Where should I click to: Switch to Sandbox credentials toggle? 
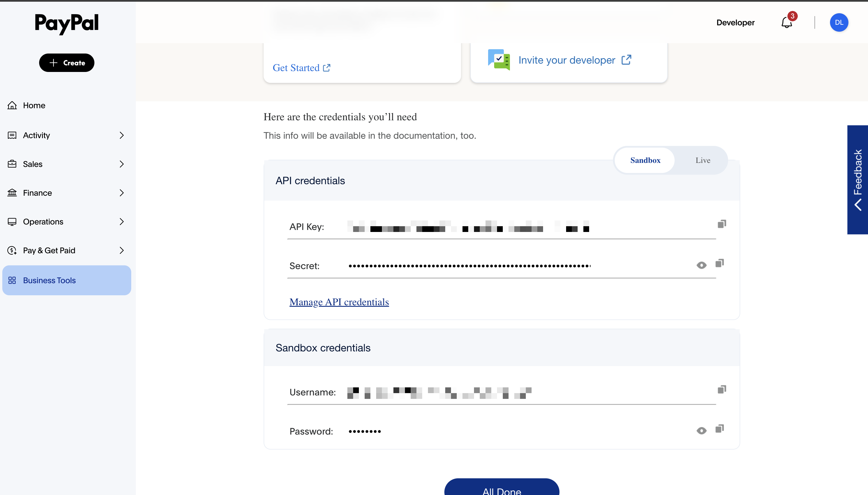click(x=645, y=161)
